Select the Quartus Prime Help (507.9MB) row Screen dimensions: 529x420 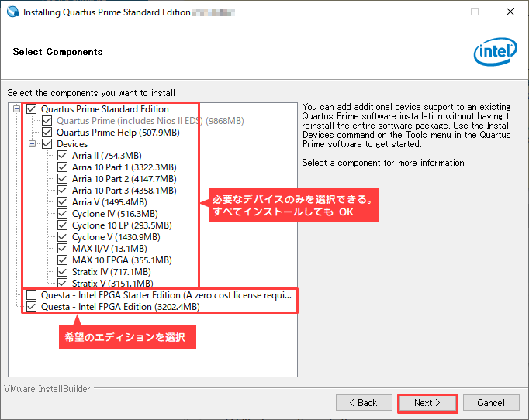tap(118, 133)
